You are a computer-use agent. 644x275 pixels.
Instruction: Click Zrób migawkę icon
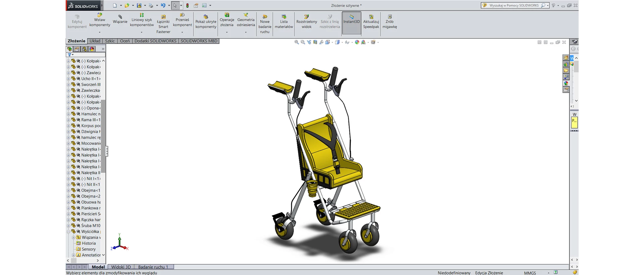389,17
